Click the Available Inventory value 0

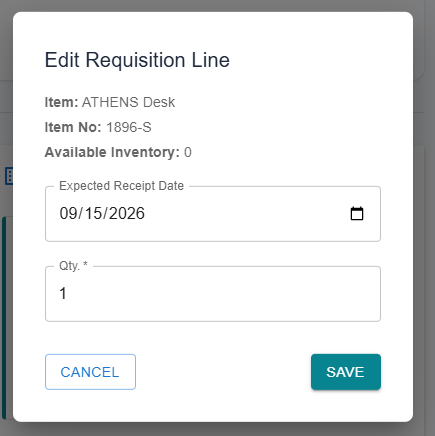[188, 152]
